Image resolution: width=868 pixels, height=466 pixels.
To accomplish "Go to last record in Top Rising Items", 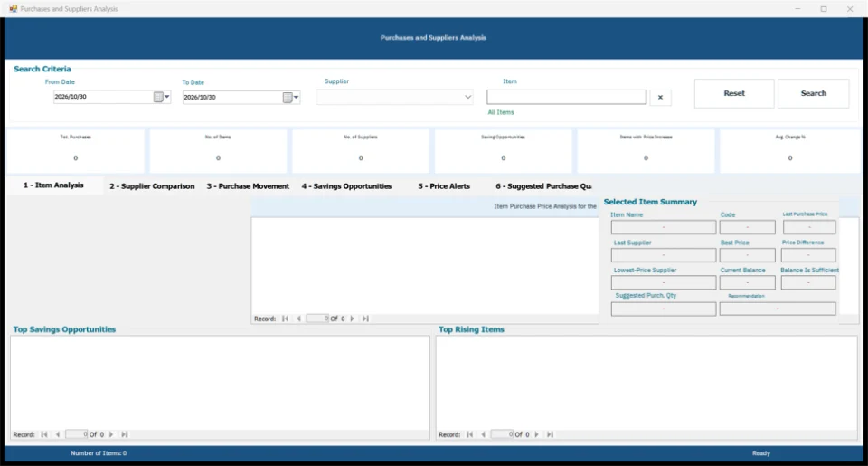I will coord(551,434).
